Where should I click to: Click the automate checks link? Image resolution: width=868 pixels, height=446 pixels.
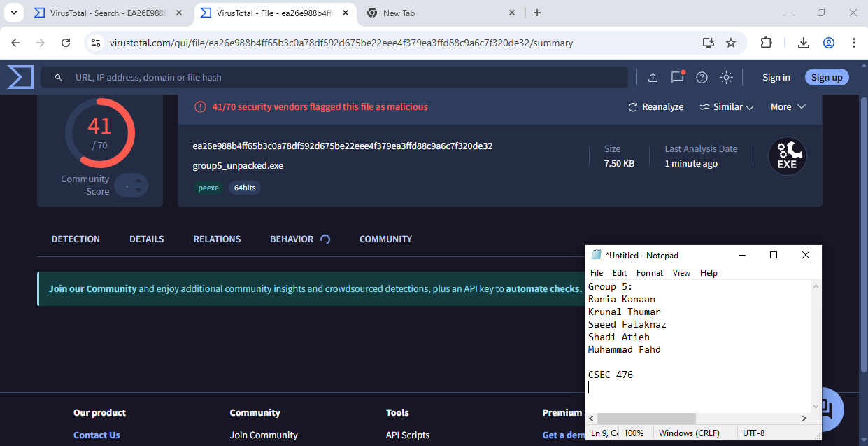[543, 288]
